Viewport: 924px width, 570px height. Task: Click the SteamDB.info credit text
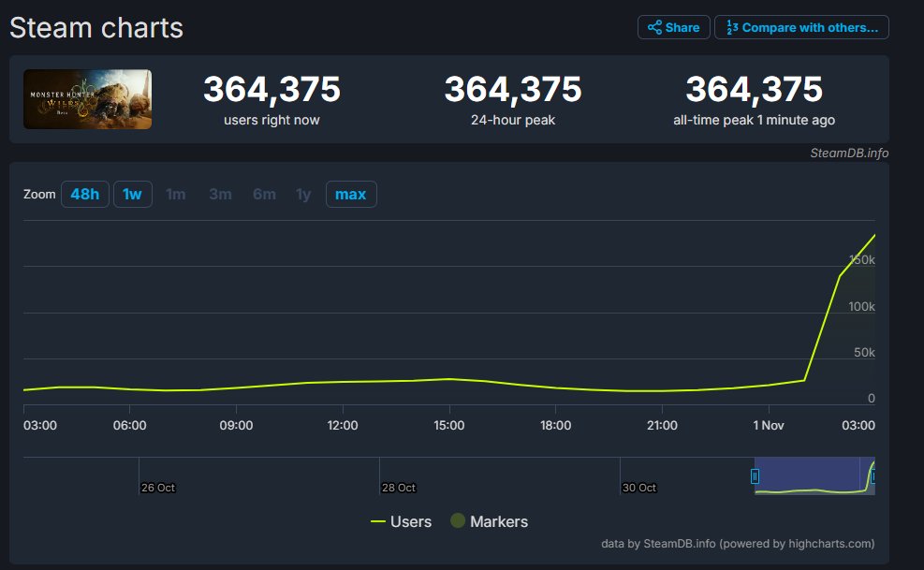coord(849,153)
